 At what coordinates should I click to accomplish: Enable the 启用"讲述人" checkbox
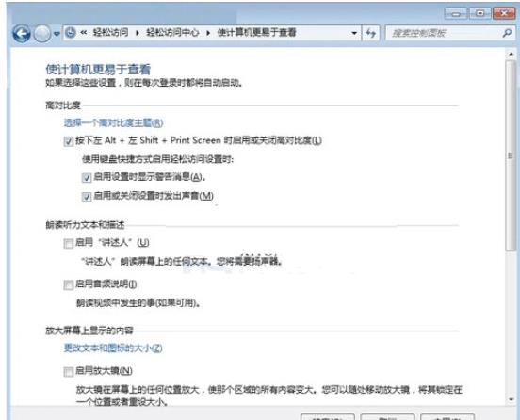(x=69, y=244)
